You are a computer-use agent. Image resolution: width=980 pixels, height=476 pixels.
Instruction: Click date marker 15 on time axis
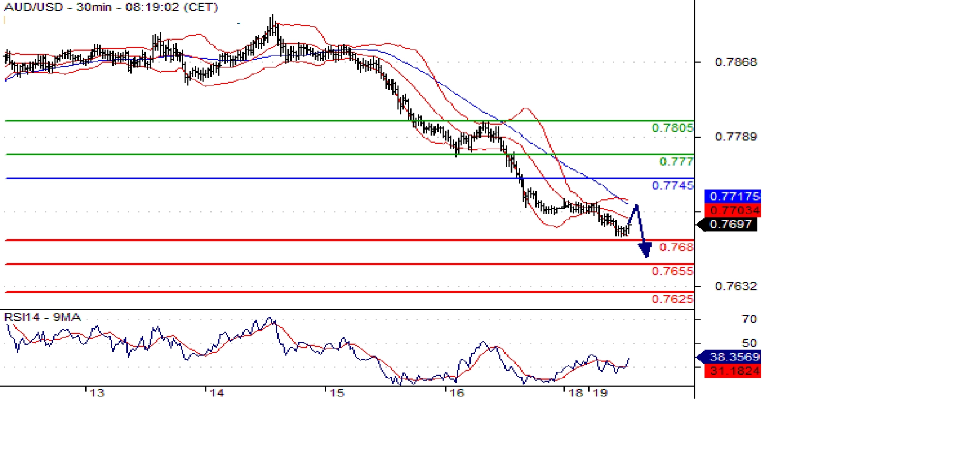pyautogui.click(x=338, y=393)
